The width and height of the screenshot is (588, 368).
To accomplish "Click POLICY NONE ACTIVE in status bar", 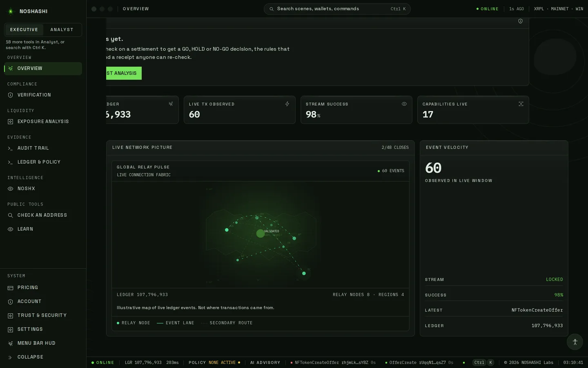I will click(x=214, y=363).
